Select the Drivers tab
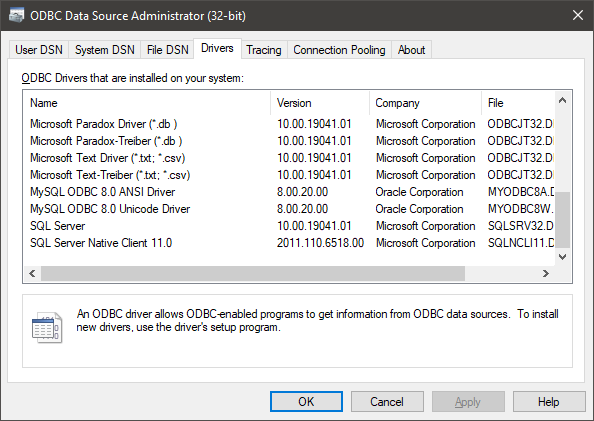The width and height of the screenshot is (594, 421). click(217, 49)
